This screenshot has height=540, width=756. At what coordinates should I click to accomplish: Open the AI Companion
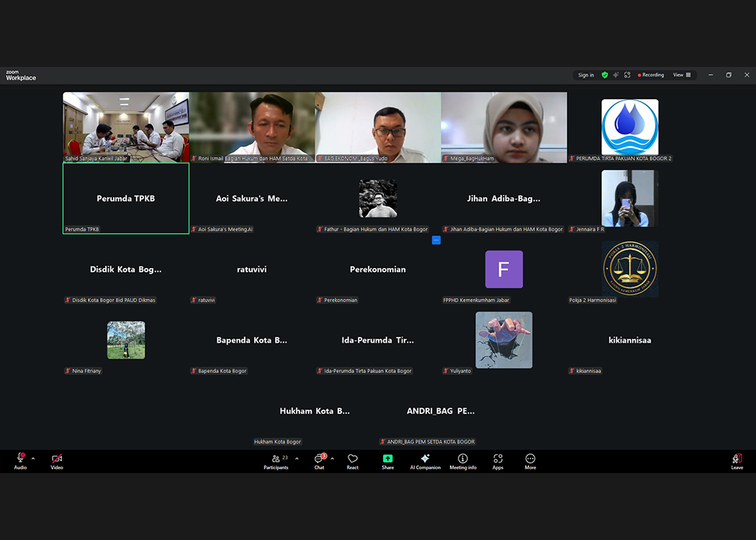[425, 461]
